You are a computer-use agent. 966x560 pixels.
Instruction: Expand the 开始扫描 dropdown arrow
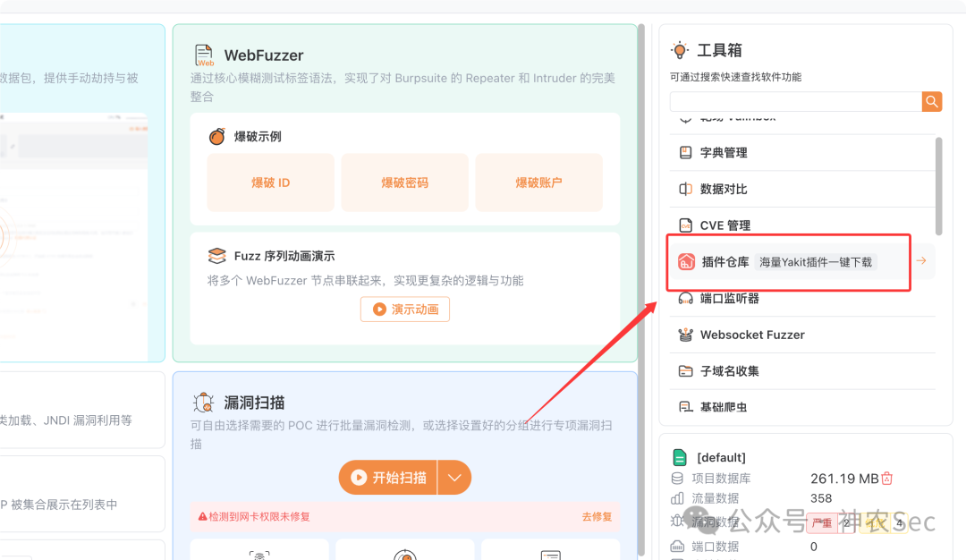(454, 478)
